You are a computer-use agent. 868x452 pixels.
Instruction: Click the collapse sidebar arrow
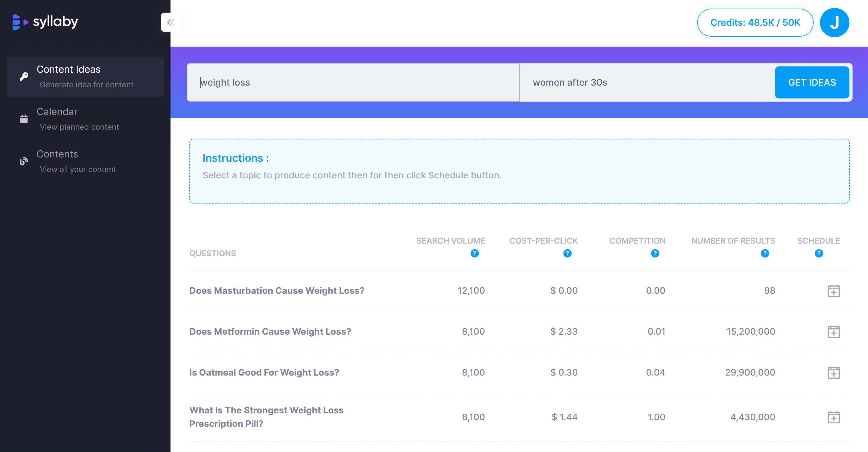(x=170, y=22)
